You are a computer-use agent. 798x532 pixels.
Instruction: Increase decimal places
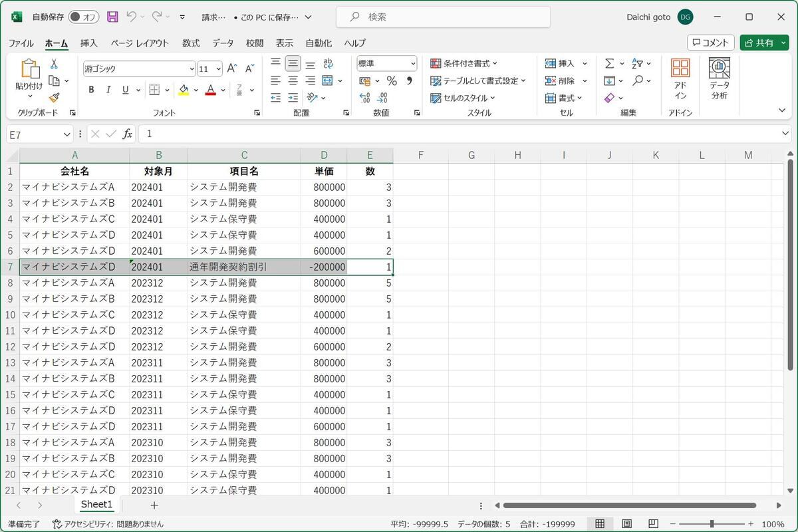click(364, 98)
